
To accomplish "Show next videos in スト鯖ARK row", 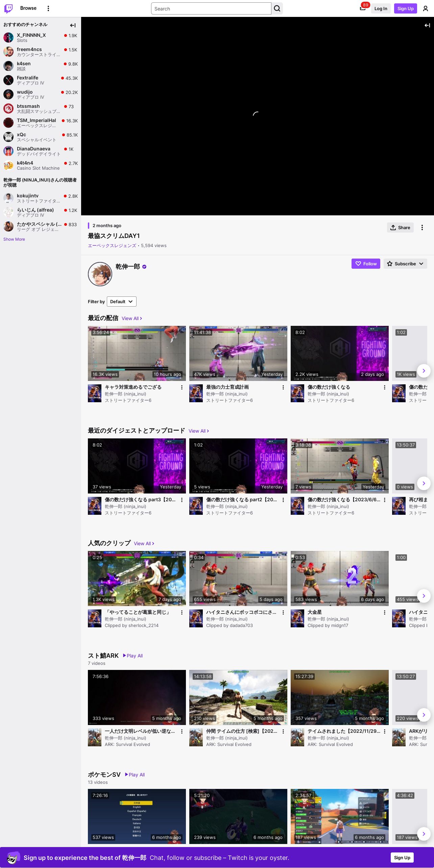I will coord(424,715).
